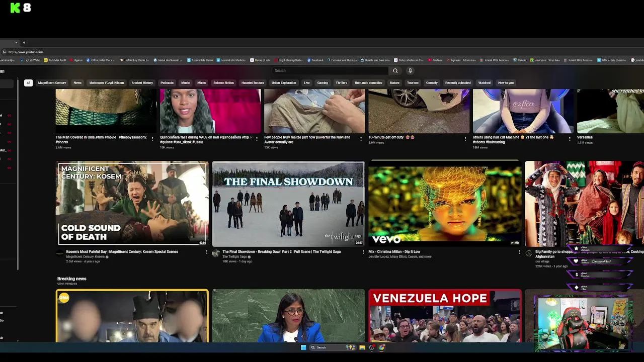Screen dimensions: 644x362
Task: Click the YouTube search input field
Action: pyautogui.click(x=330, y=71)
